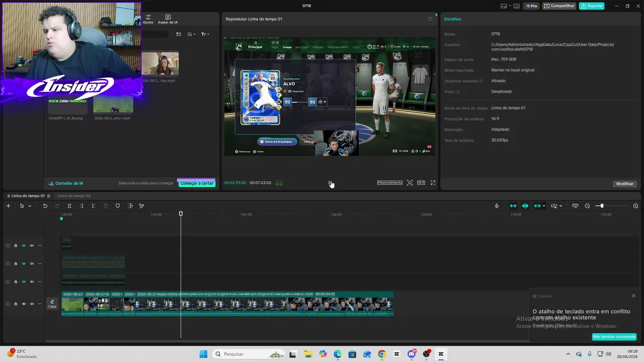This screenshot has width=644, height=362.
Task: Expand the layout selector dropdown arrow
Action: coord(510,6)
